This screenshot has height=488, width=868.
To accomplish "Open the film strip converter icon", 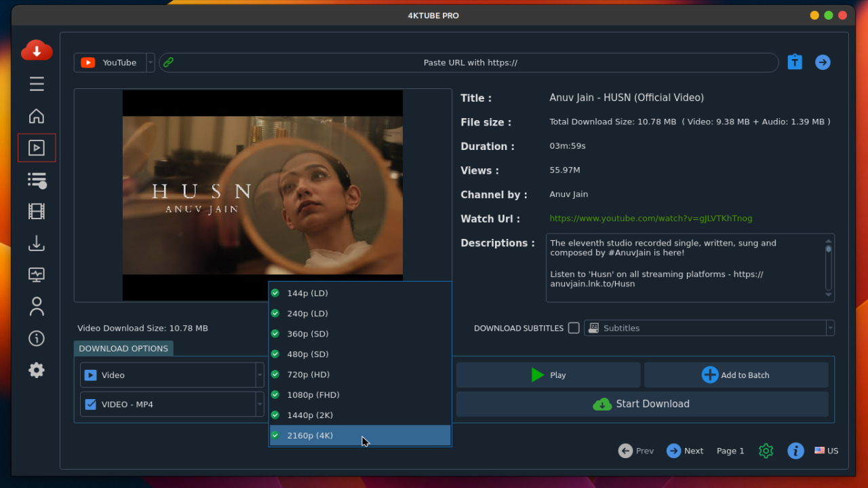I will pos(37,211).
